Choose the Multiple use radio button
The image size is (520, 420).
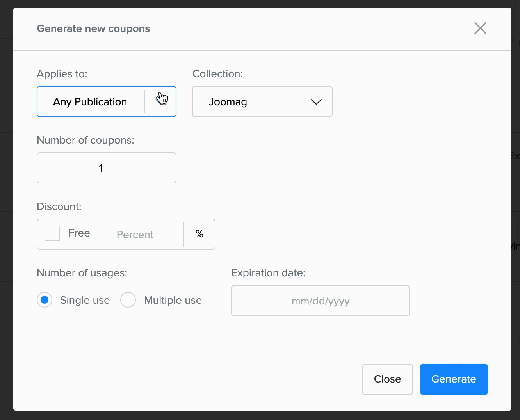(128, 300)
